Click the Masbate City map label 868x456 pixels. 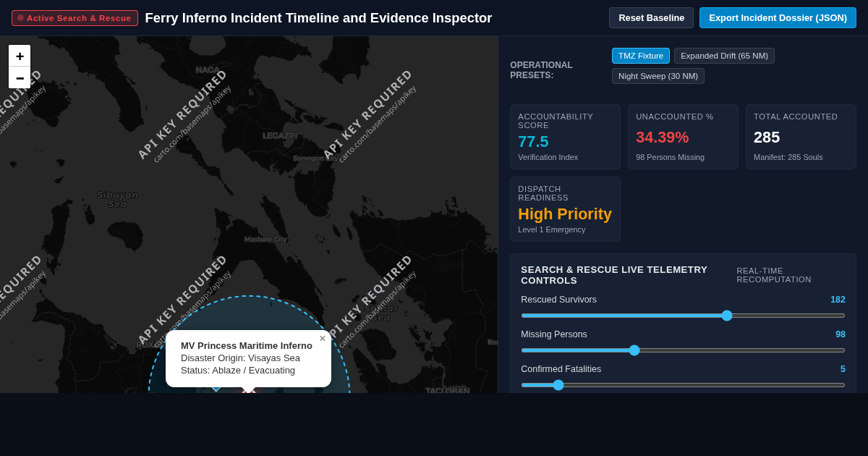click(x=265, y=240)
